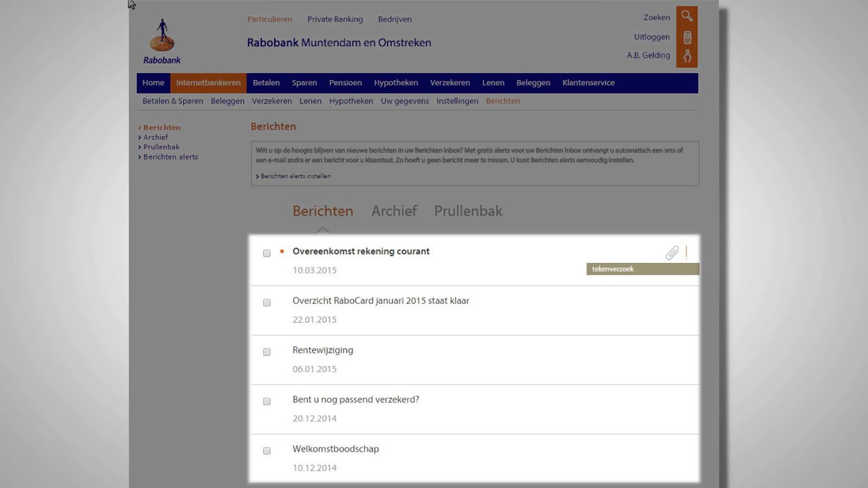
Task: Go to Bedrijven section
Action: click(x=395, y=19)
